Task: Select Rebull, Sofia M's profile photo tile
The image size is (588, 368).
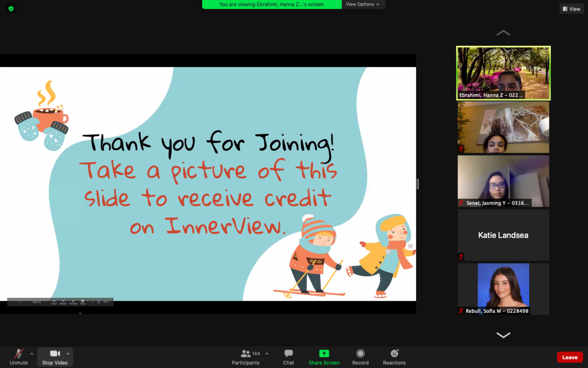Action: coord(503,289)
